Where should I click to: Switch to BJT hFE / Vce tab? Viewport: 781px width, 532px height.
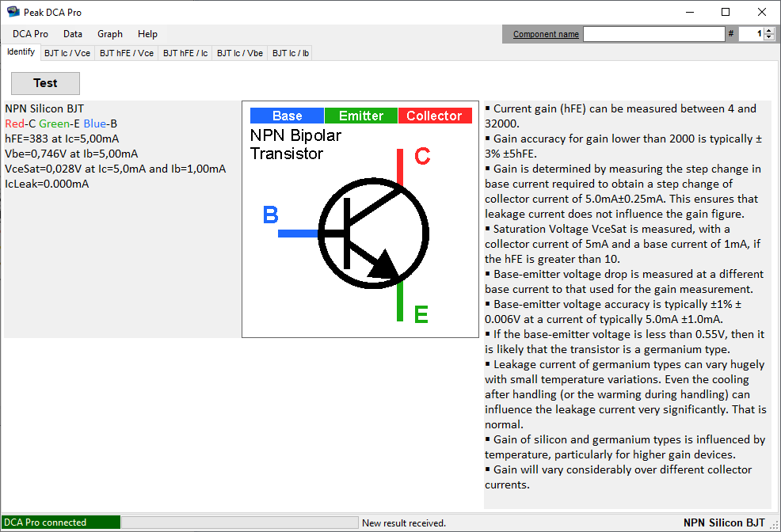127,53
